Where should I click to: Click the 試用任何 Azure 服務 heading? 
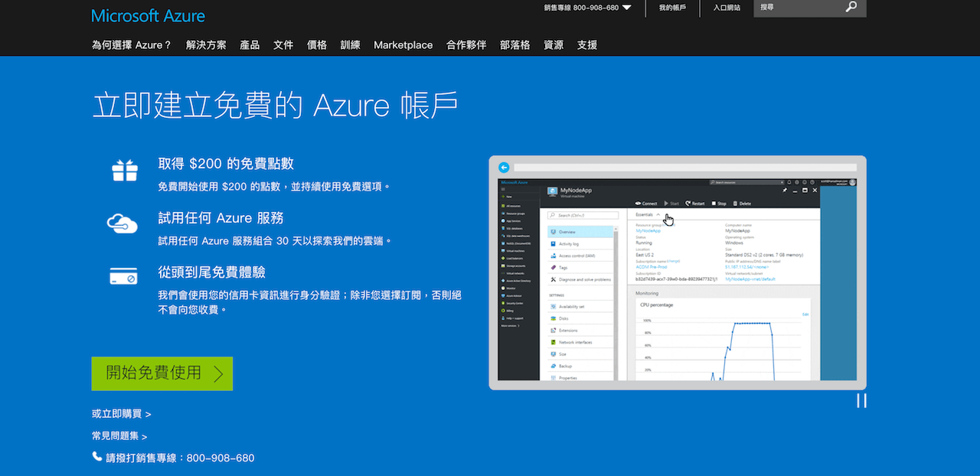(220, 218)
